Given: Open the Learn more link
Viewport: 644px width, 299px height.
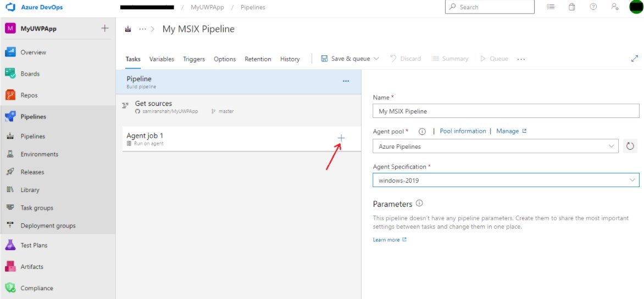Looking at the screenshot, I should click(390, 240).
